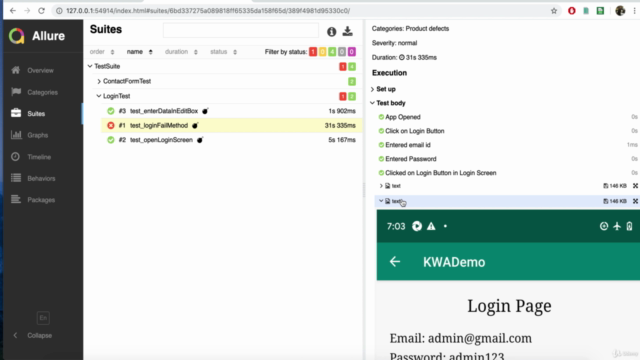Click the bomb icon next to test_enterDataInEditBox
This screenshot has width=640, height=360.
tap(205, 111)
